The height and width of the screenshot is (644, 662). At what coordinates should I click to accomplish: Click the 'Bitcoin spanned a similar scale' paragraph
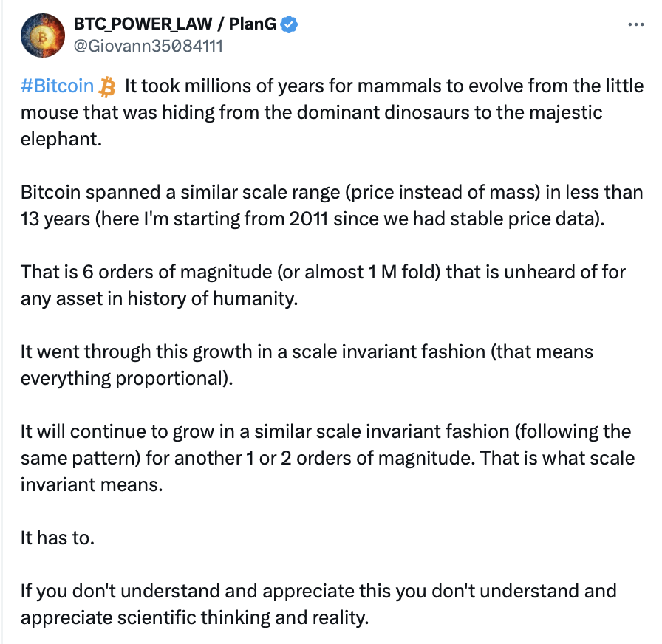coord(332,205)
